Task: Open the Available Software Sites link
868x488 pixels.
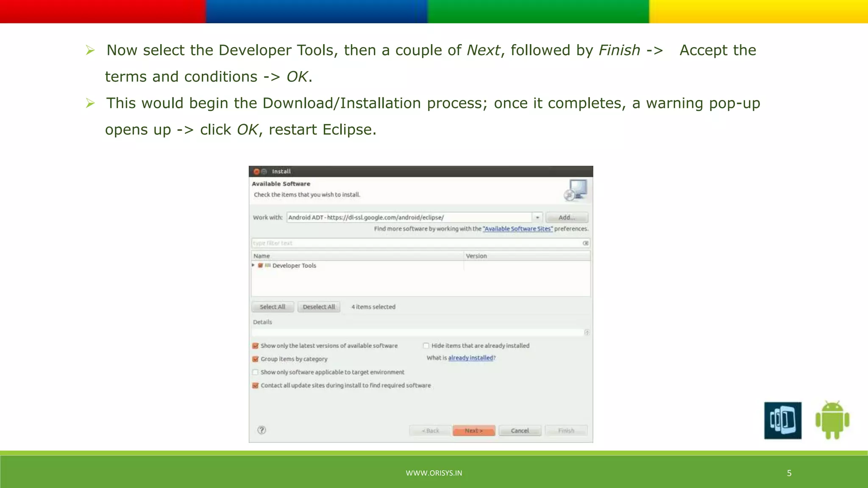Action: tap(518, 229)
